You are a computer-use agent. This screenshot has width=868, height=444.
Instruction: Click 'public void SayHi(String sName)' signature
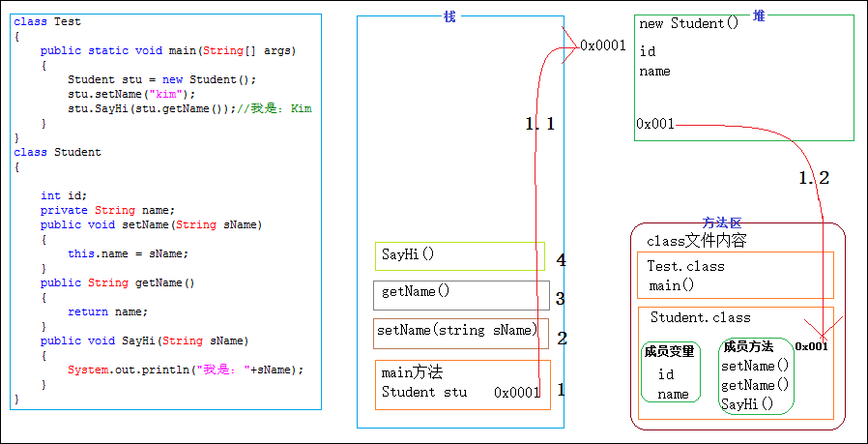[x=144, y=340]
